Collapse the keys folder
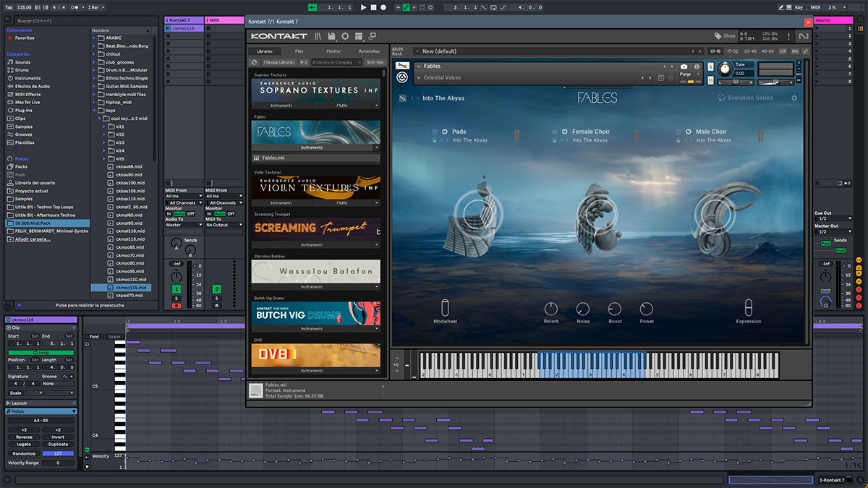Viewport: 868px width, 488px height. coord(94,110)
